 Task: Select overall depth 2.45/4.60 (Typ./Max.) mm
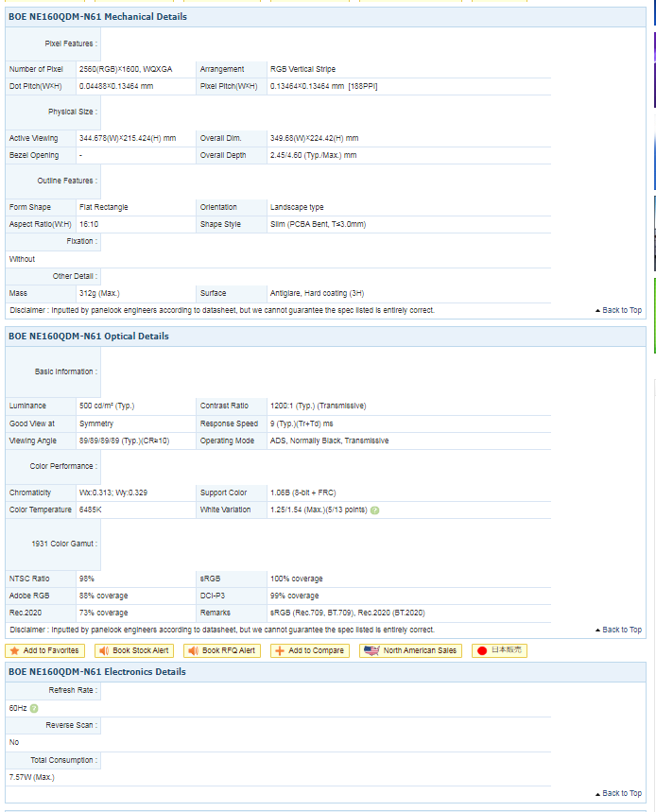coord(313,155)
